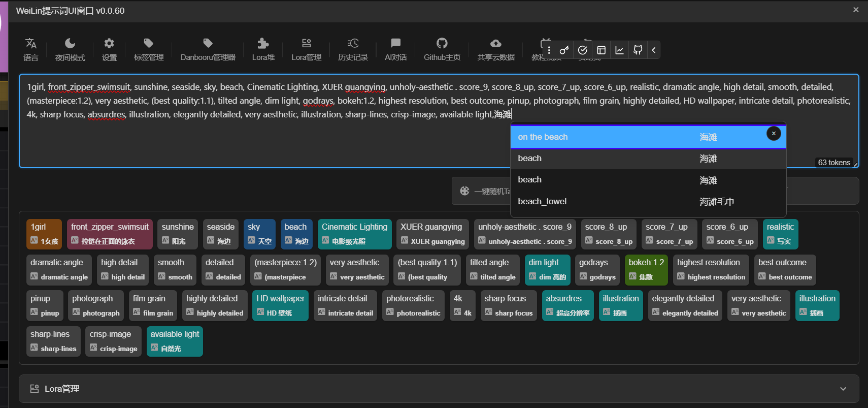Click the 'film grain' tag chip
Screen dimensions: 868x408
click(153, 306)
